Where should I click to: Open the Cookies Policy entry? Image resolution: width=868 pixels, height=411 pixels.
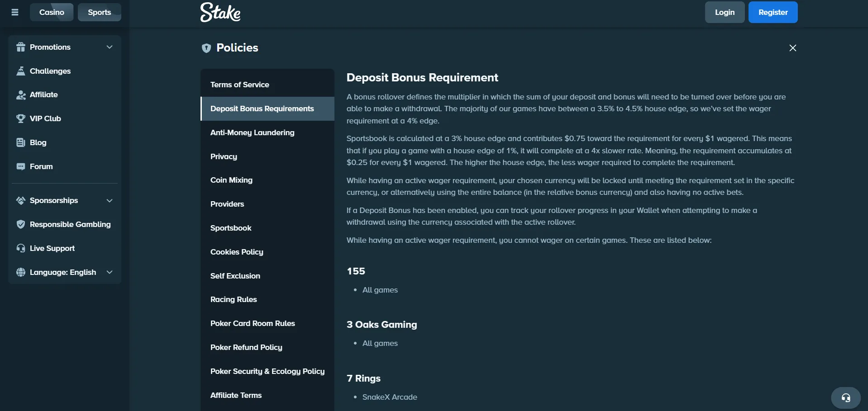pyautogui.click(x=267, y=252)
